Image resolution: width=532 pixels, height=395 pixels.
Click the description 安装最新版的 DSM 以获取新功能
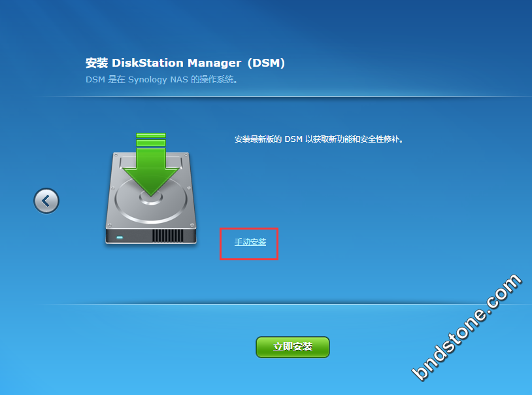pos(318,139)
